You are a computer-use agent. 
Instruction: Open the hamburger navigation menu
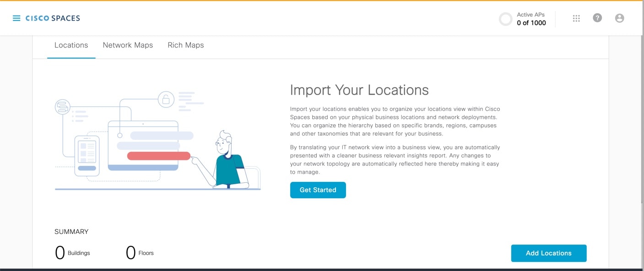[16, 18]
